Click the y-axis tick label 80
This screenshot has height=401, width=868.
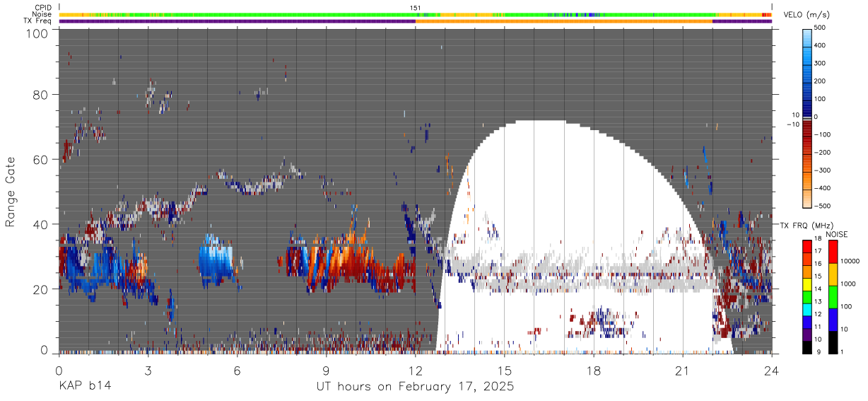click(x=41, y=94)
